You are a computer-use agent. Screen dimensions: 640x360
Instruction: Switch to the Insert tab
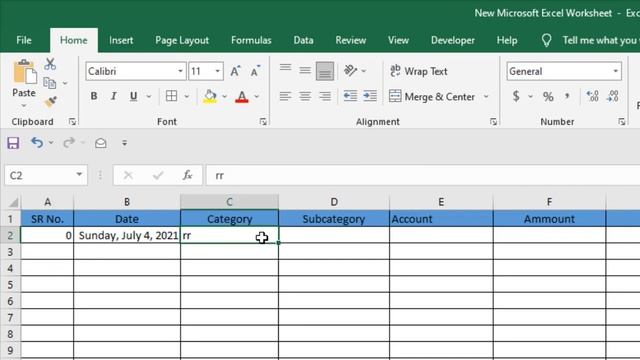tap(121, 40)
